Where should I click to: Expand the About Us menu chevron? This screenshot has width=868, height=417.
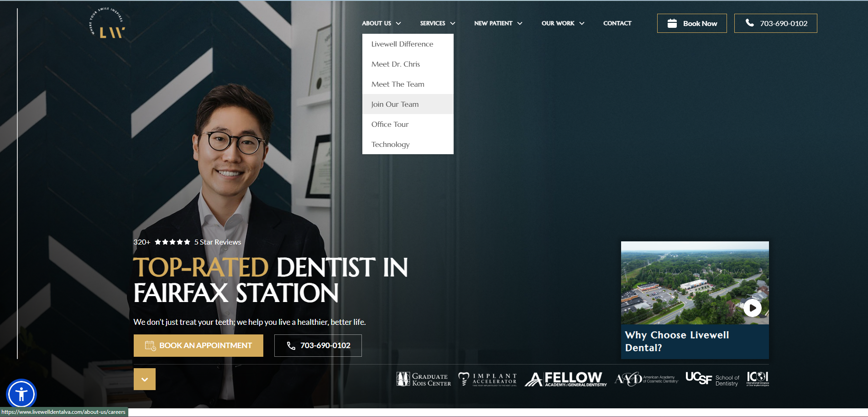tap(398, 23)
